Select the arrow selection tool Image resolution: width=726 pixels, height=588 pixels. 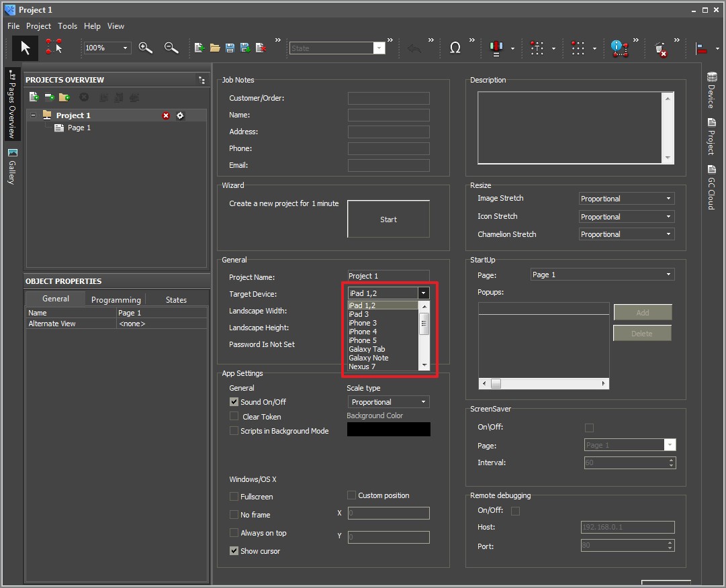pyautogui.click(x=24, y=48)
